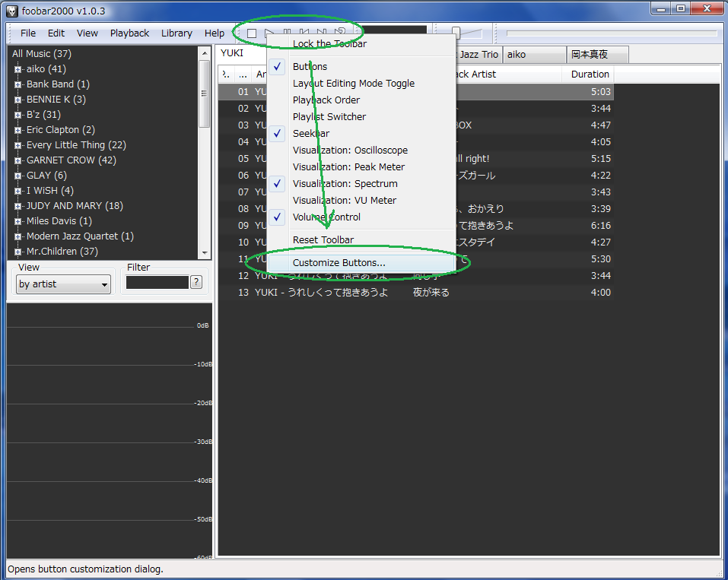Select the Mr.Children (37) artist label
The height and width of the screenshot is (580, 728).
[62, 252]
